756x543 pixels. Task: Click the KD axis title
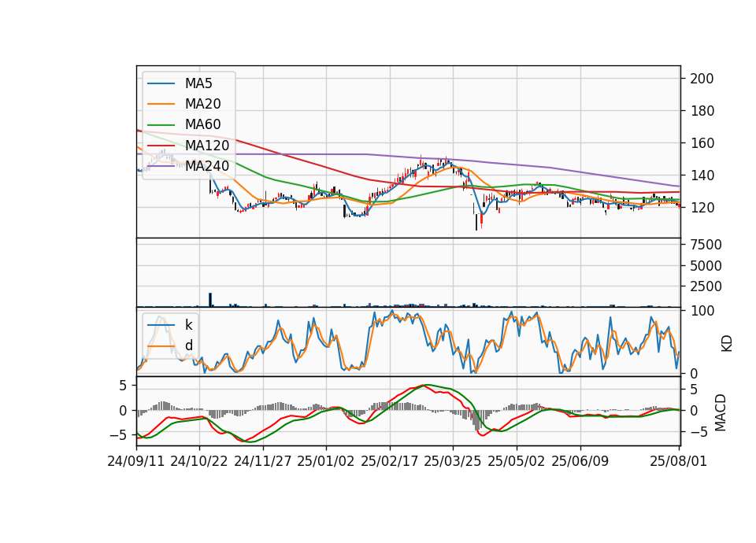point(726,344)
